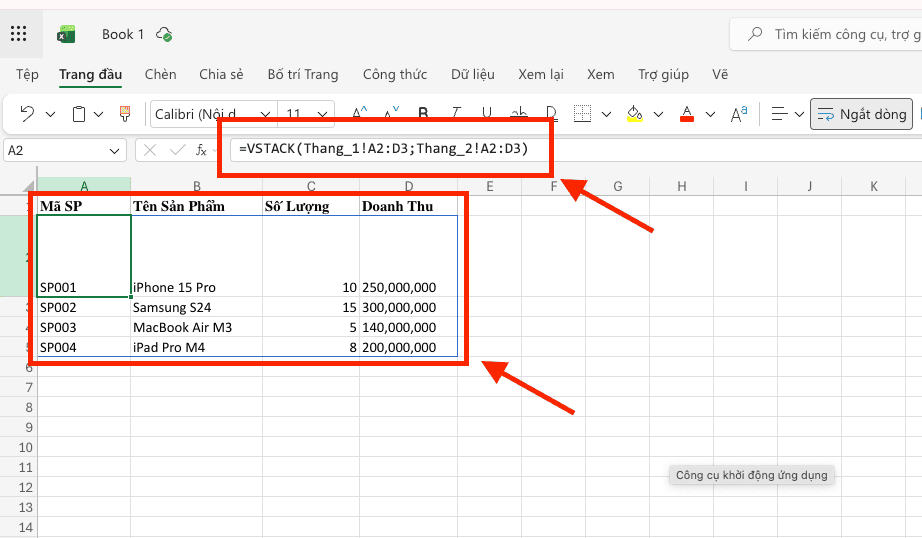Select cell containing SP001

tap(84, 256)
